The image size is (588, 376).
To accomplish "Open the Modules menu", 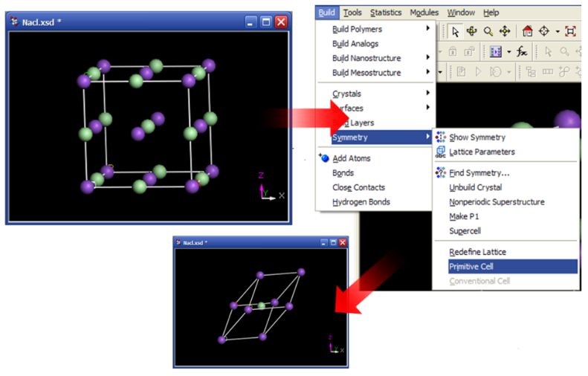I will tap(424, 13).
